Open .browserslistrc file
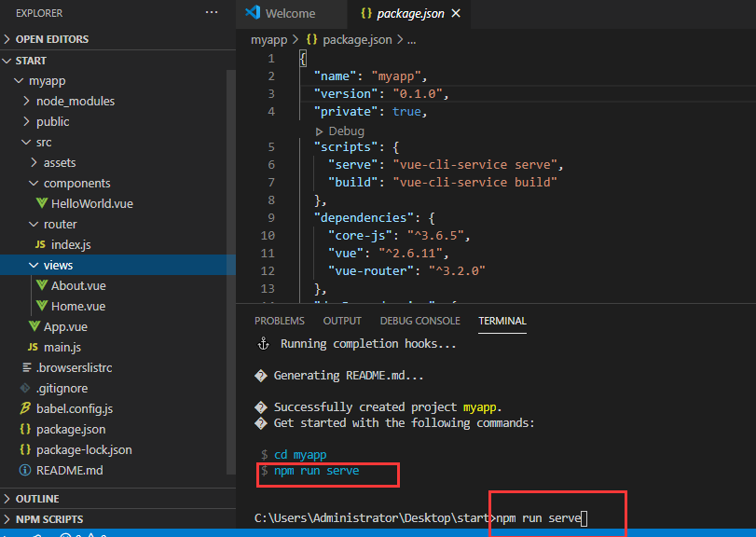Image resolution: width=756 pixels, height=537 pixels. [75, 368]
